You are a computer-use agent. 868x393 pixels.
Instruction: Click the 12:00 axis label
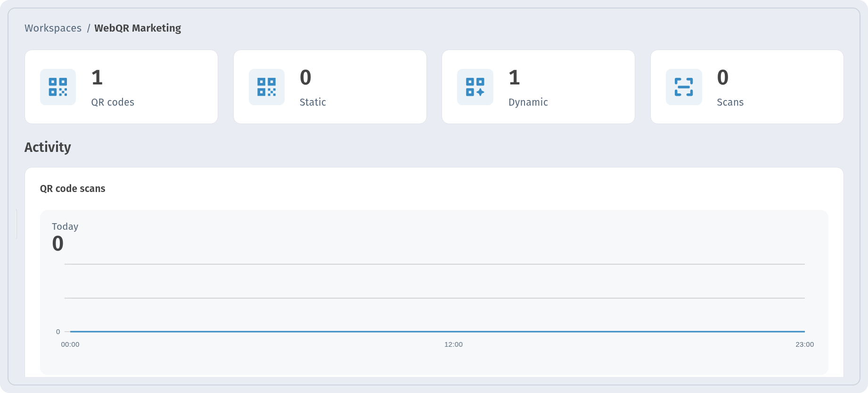(453, 344)
